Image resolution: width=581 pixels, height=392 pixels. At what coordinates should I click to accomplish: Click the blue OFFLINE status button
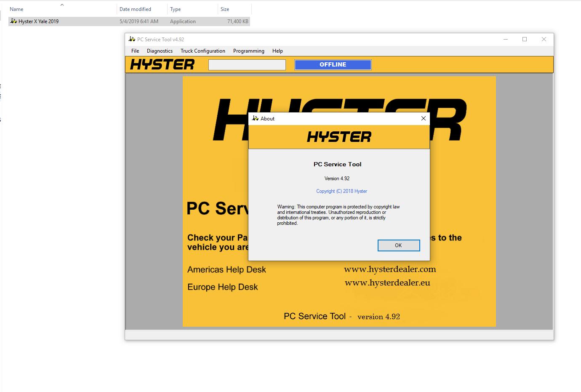point(333,64)
